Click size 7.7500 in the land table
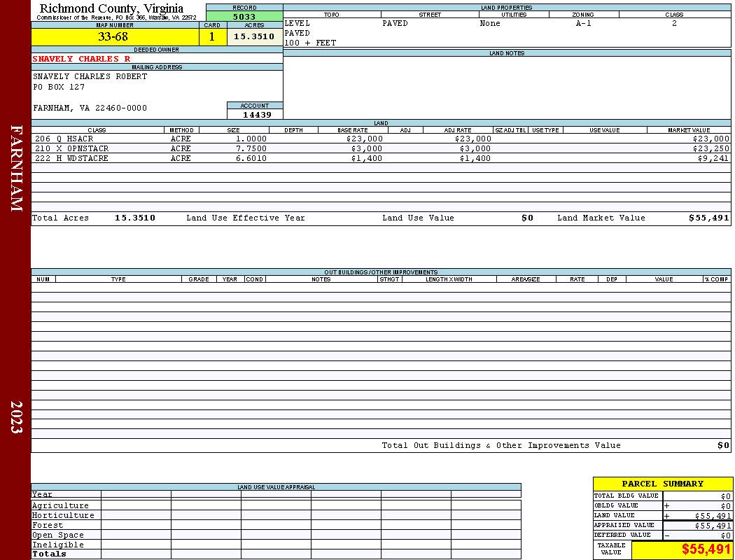 (x=251, y=148)
